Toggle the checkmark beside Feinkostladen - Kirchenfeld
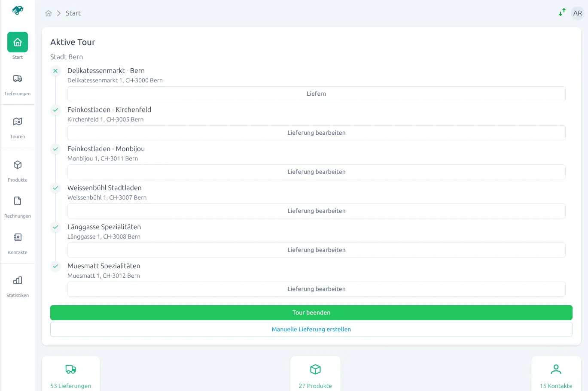588x391 pixels. tap(55, 110)
